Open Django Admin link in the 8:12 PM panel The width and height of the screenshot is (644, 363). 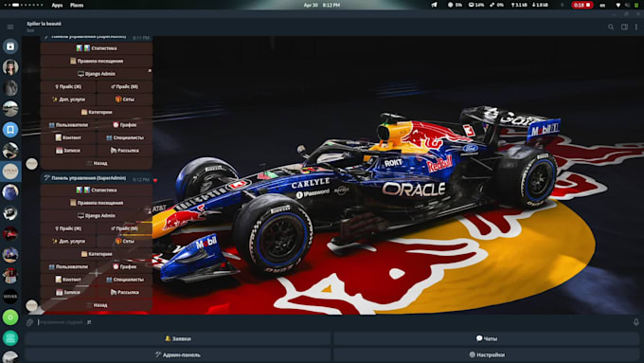(x=97, y=215)
